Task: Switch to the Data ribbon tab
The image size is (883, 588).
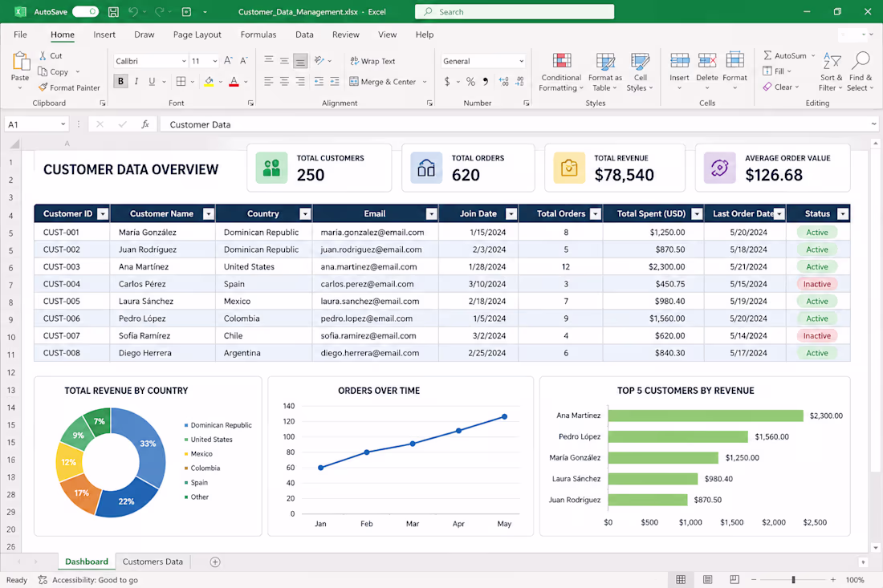Action: pyautogui.click(x=304, y=34)
